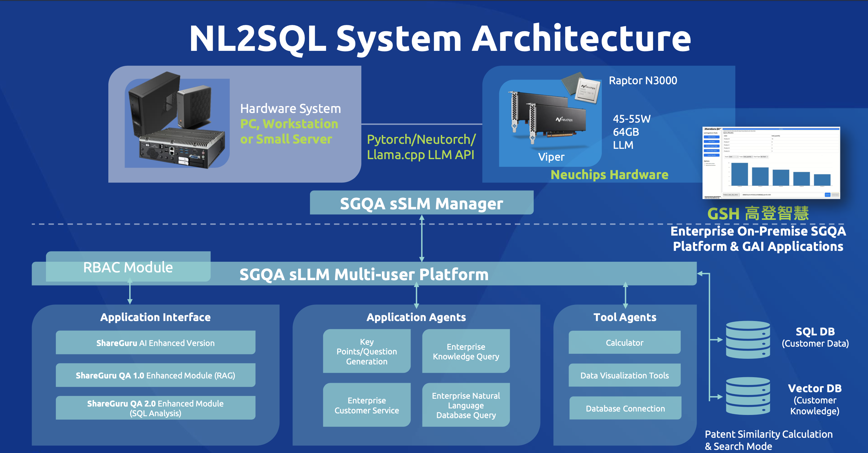The width and height of the screenshot is (868, 453).
Task: Select the SGQA sSLM Manager box
Action: [x=422, y=203]
